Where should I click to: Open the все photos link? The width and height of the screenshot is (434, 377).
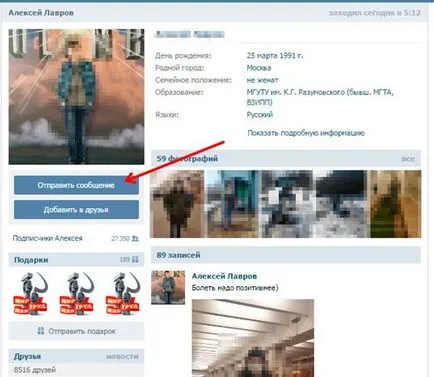point(408,159)
